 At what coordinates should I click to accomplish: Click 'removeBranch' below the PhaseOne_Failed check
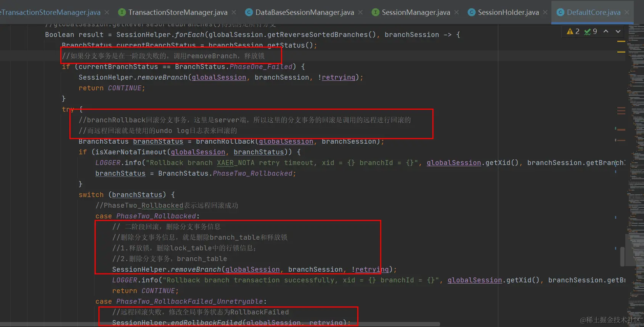[162, 77]
